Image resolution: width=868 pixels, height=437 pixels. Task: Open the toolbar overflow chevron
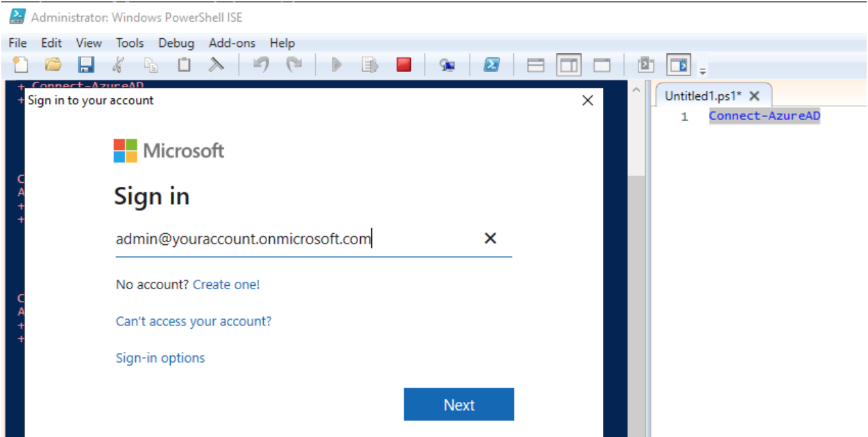point(702,68)
